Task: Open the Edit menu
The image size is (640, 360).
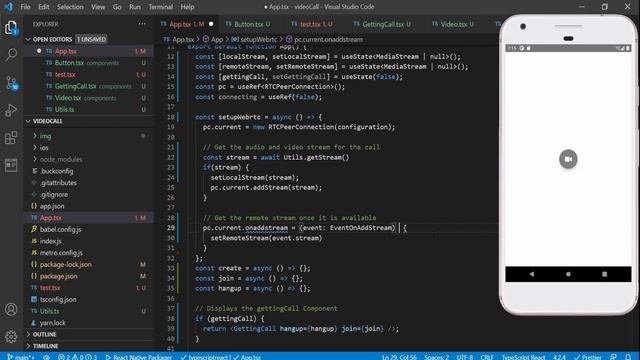Action: click(44, 7)
